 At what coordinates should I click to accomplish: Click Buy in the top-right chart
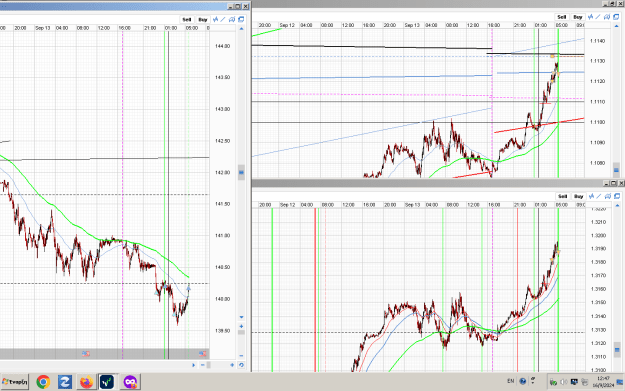(x=578, y=17)
